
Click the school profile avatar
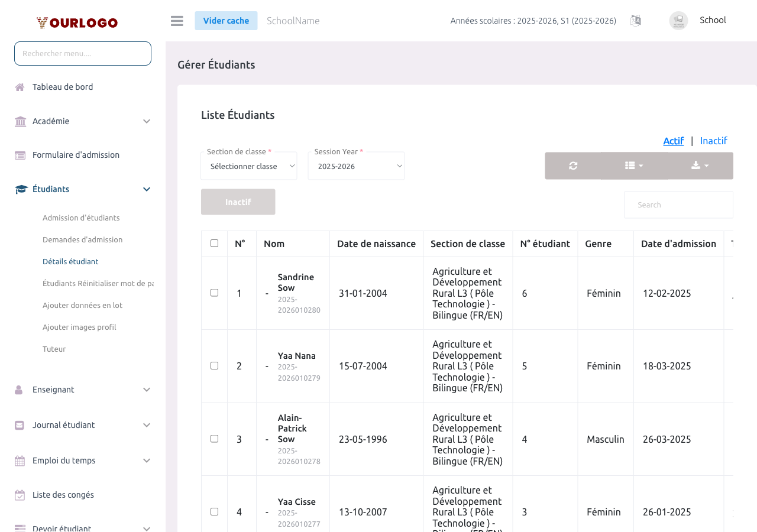click(x=678, y=21)
